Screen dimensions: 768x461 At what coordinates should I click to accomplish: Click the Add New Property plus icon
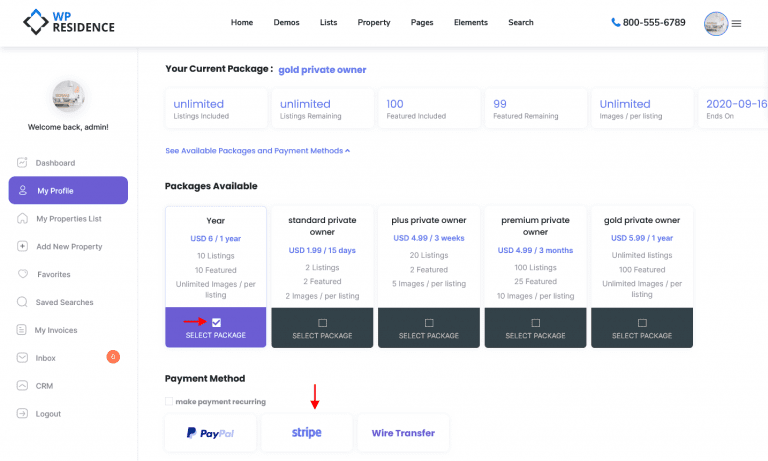point(22,246)
